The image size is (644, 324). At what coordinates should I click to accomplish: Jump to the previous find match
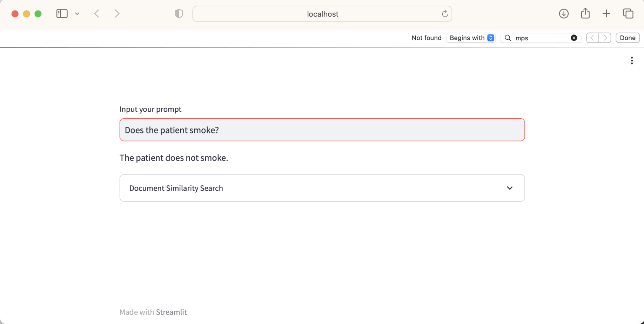click(592, 38)
